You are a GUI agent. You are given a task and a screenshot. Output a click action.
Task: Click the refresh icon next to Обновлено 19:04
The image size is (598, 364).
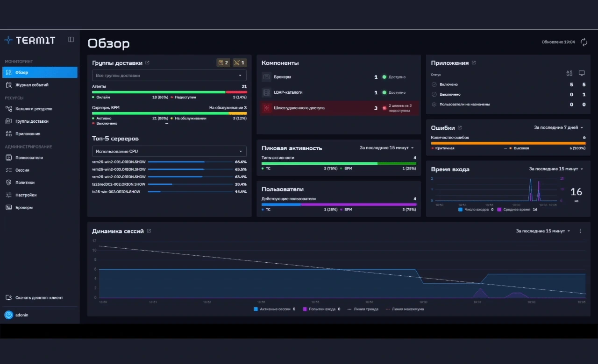584,42
